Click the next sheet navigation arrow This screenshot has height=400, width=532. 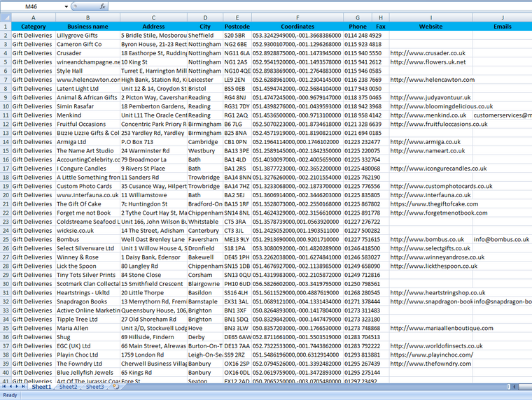click(17, 387)
